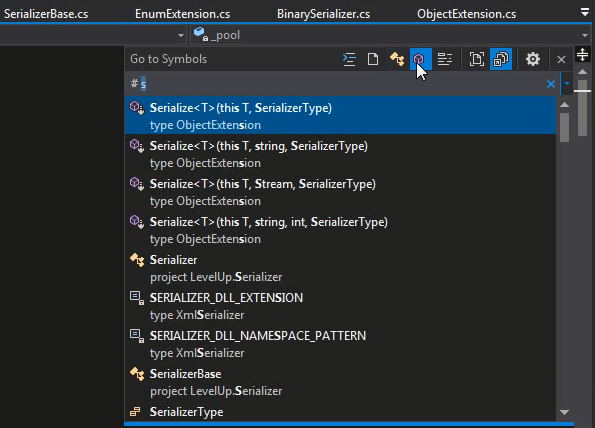Open Go to Symbols settings gear
Image resolution: width=595 pixels, height=428 pixels.
coord(533,59)
